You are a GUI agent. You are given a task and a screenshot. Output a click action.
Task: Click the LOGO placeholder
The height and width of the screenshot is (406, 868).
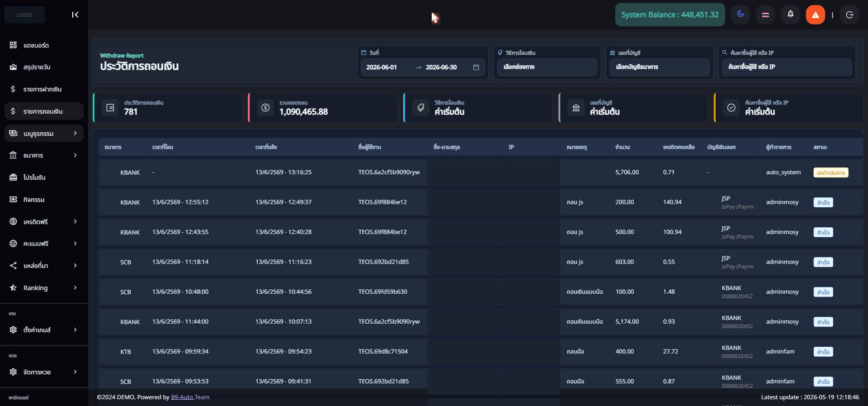(24, 15)
